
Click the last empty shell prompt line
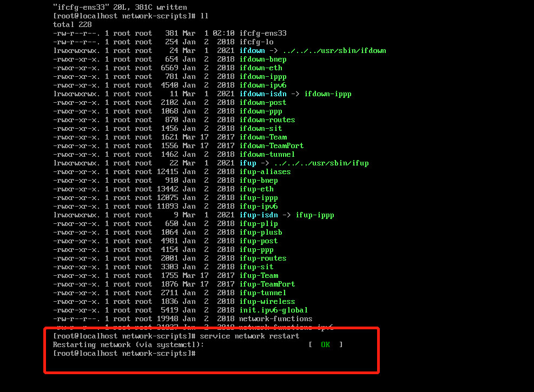point(124,354)
